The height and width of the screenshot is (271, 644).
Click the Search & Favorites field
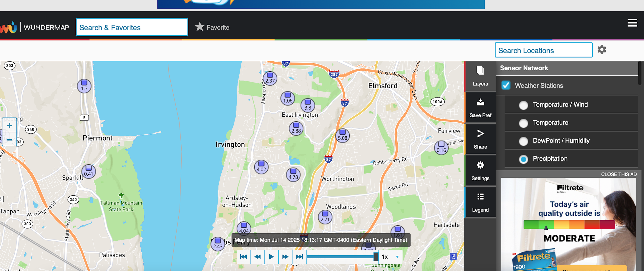(x=132, y=27)
